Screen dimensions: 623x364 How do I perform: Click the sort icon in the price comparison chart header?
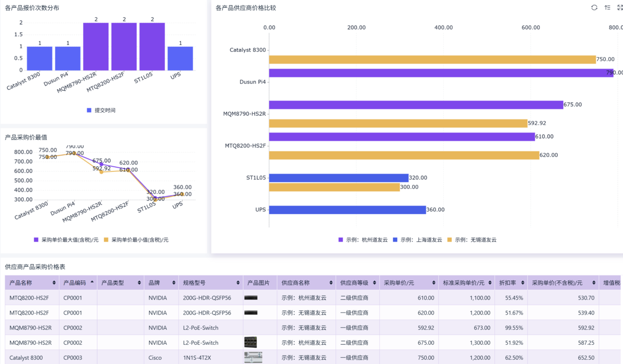607,7
